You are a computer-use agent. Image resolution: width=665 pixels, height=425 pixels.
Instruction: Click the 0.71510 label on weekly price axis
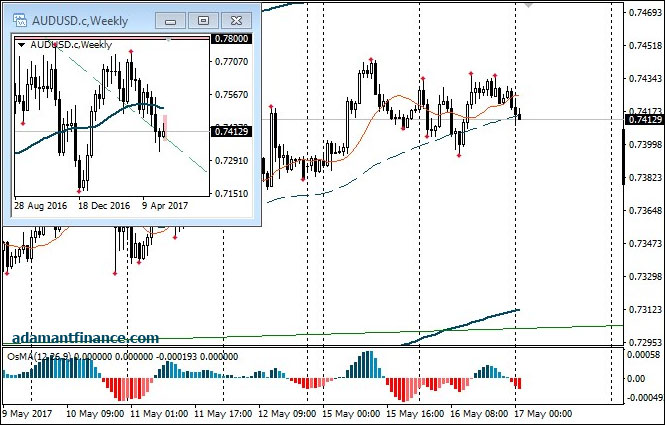coord(232,193)
